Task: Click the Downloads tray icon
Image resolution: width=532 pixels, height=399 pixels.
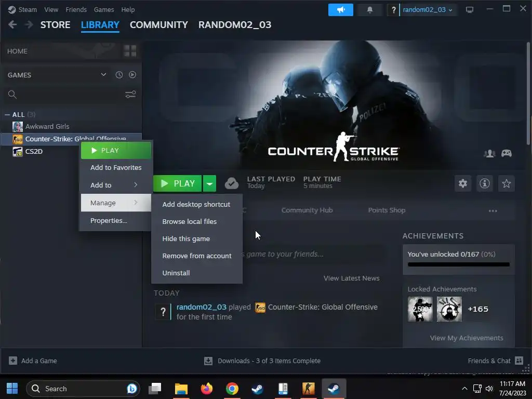Action: tap(208, 361)
